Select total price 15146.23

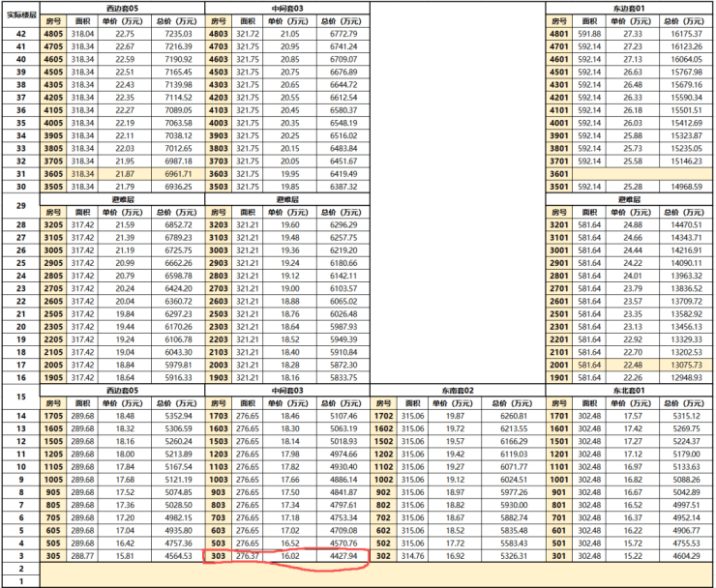click(x=686, y=162)
